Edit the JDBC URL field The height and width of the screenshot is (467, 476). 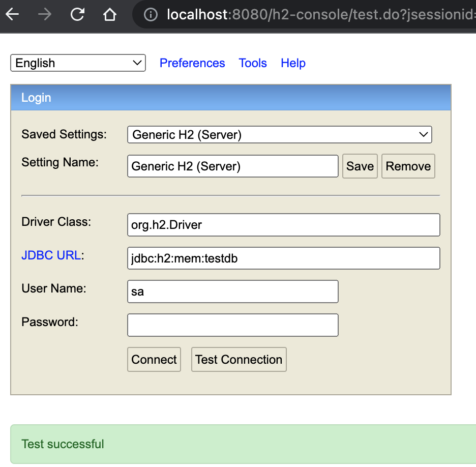click(x=284, y=258)
